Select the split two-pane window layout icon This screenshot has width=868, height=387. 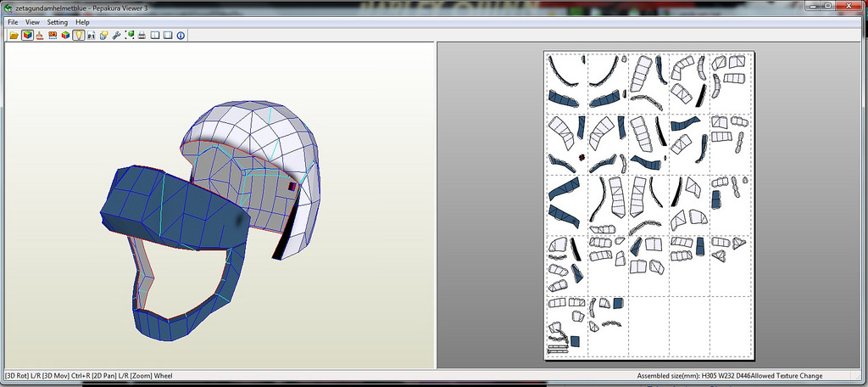point(155,36)
